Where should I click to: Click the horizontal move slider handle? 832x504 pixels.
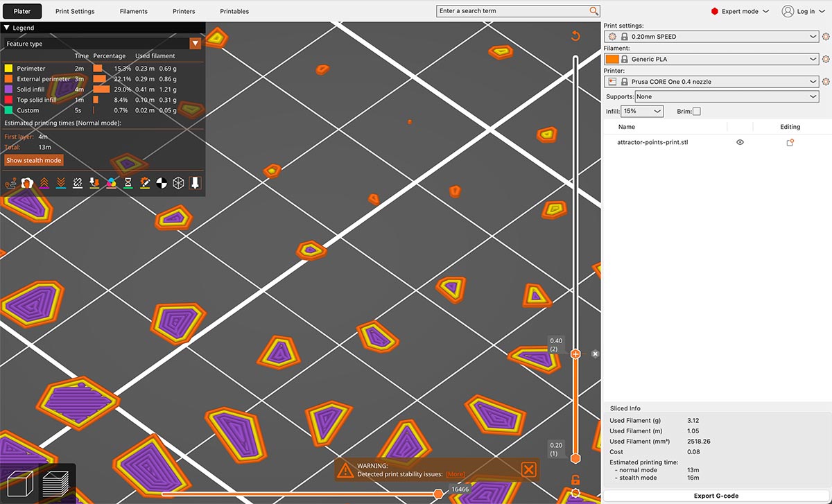(x=438, y=494)
